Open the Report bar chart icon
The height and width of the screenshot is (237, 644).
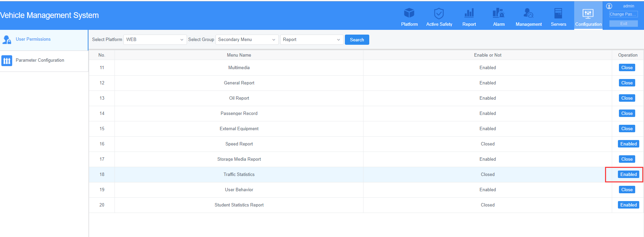[x=469, y=13]
